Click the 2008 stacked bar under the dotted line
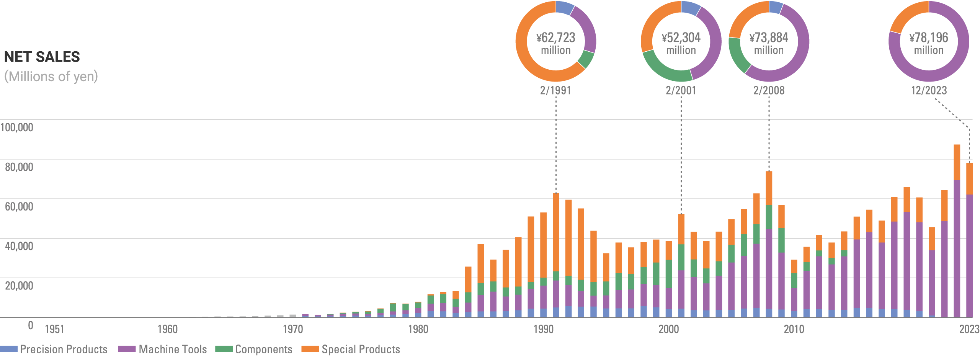 coord(769,244)
